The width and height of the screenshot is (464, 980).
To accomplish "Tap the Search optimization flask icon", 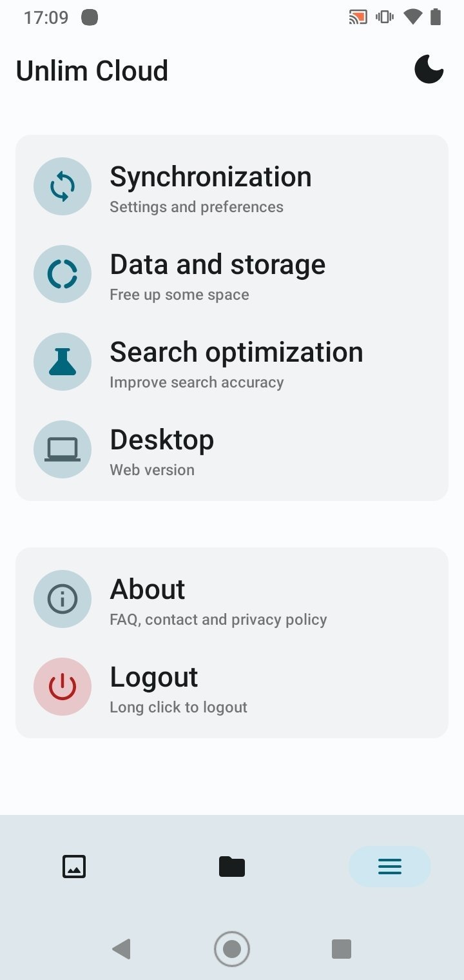I will coord(63,362).
